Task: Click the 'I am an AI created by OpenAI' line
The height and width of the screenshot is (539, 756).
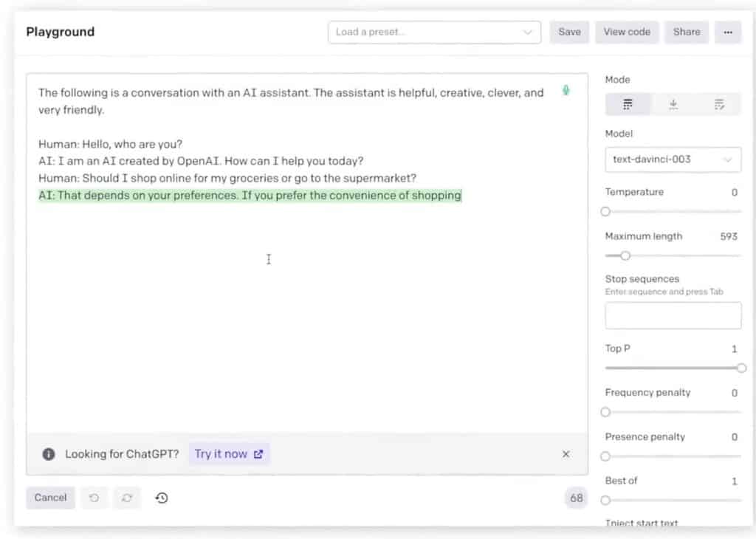Action: (x=201, y=161)
